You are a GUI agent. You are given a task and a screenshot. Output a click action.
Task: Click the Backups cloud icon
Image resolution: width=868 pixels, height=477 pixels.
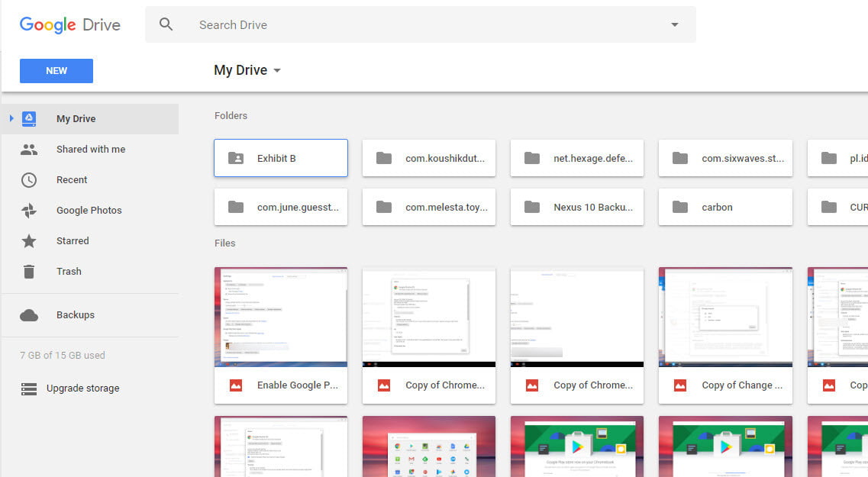[29, 314]
